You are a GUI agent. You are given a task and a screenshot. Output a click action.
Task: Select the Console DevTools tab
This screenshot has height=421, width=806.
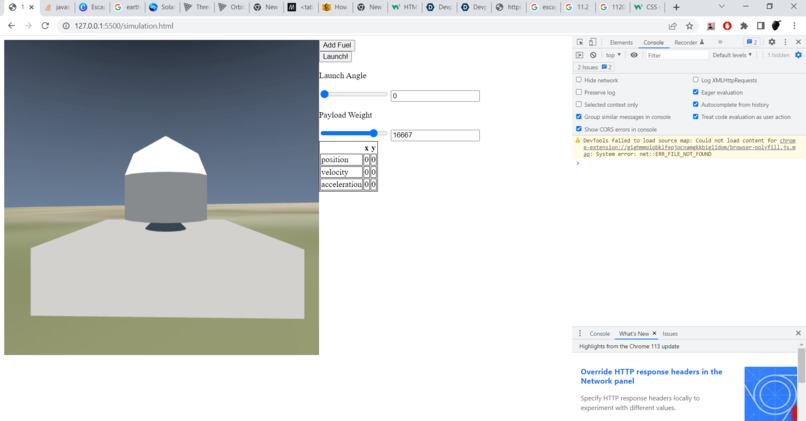pos(653,43)
